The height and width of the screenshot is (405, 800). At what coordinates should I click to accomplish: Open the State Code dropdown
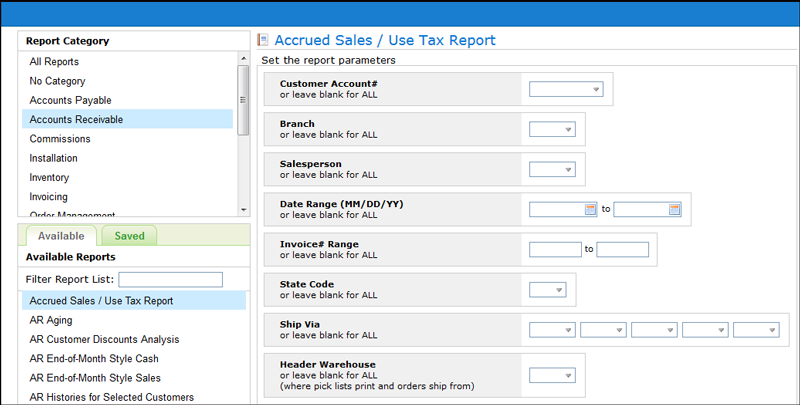click(547, 289)
